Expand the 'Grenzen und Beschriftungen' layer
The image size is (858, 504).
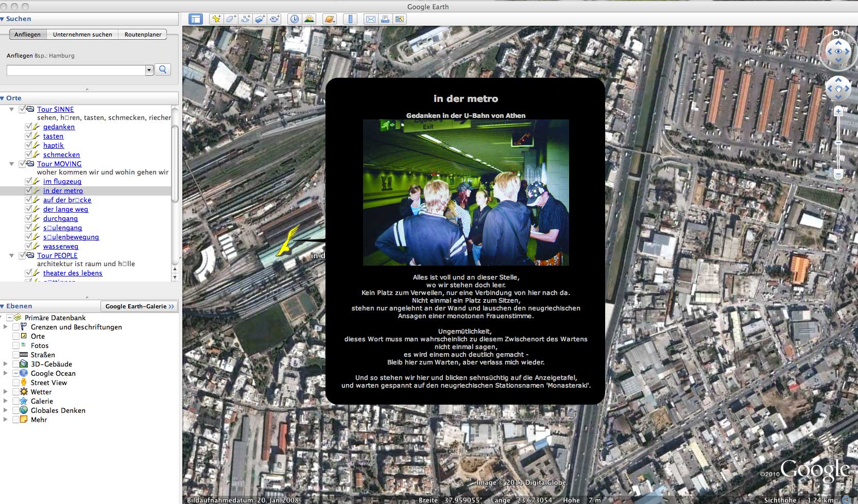pyautogui.click(x=5, y=327)
